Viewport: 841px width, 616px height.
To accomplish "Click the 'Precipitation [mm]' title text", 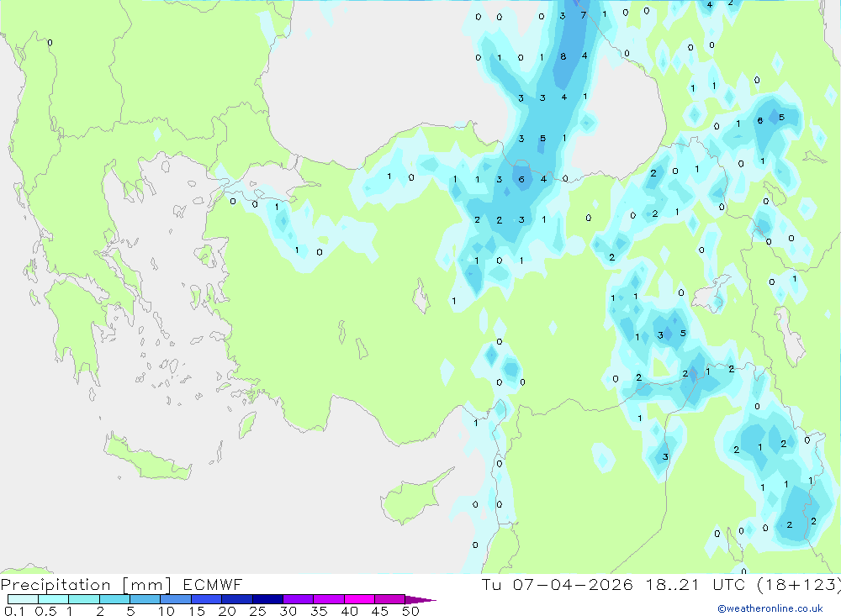I will [86, 585].
